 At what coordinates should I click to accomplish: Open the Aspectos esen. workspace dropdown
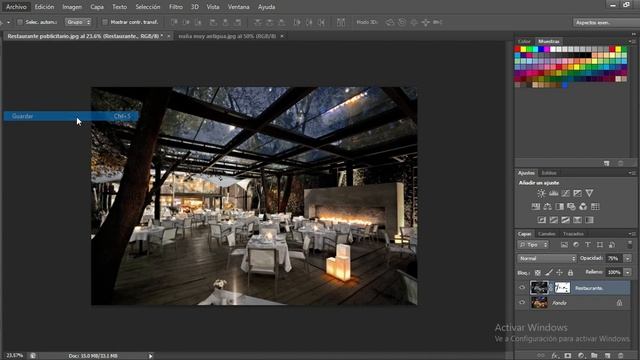click(606, 22)
